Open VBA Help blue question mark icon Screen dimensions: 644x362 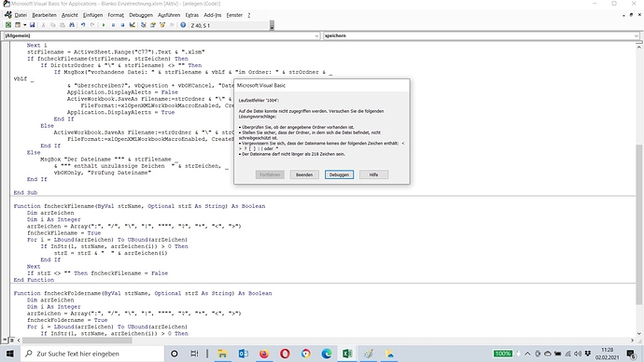183,25
